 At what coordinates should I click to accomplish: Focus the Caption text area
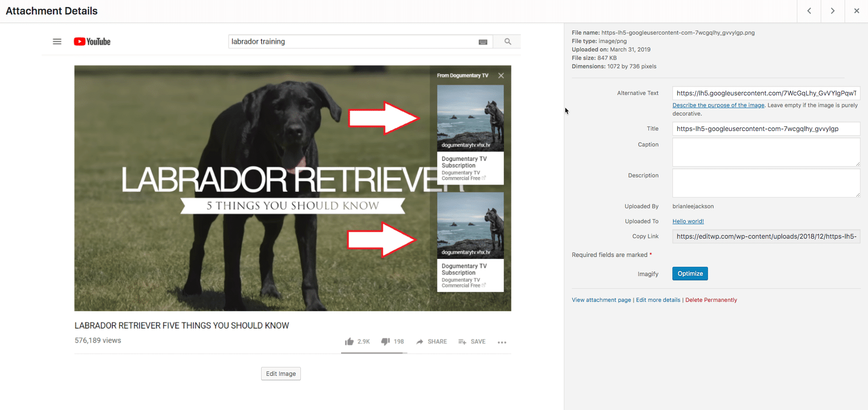tap(766, 152)
